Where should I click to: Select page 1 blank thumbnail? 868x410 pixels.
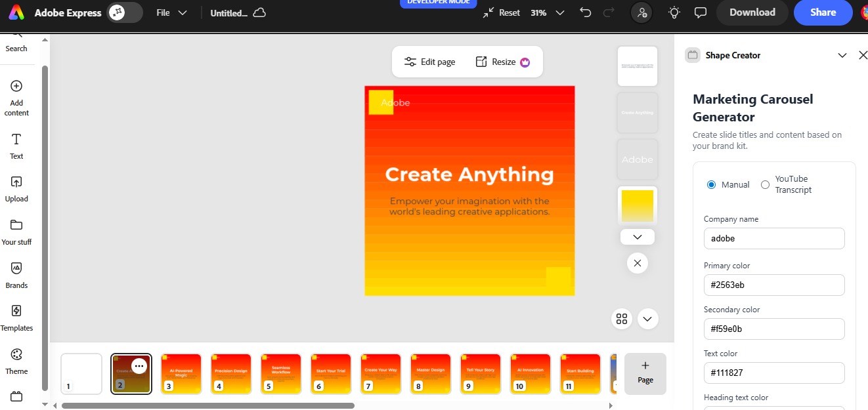[81, 374]
